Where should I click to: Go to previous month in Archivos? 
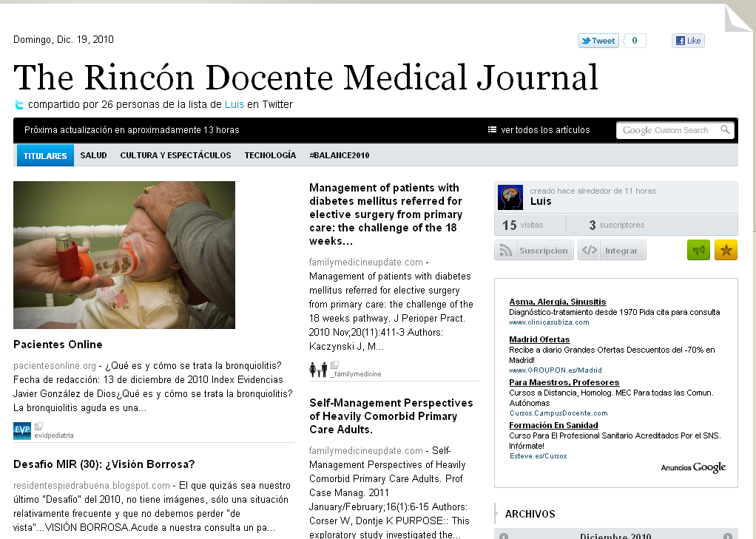[505, 535]
